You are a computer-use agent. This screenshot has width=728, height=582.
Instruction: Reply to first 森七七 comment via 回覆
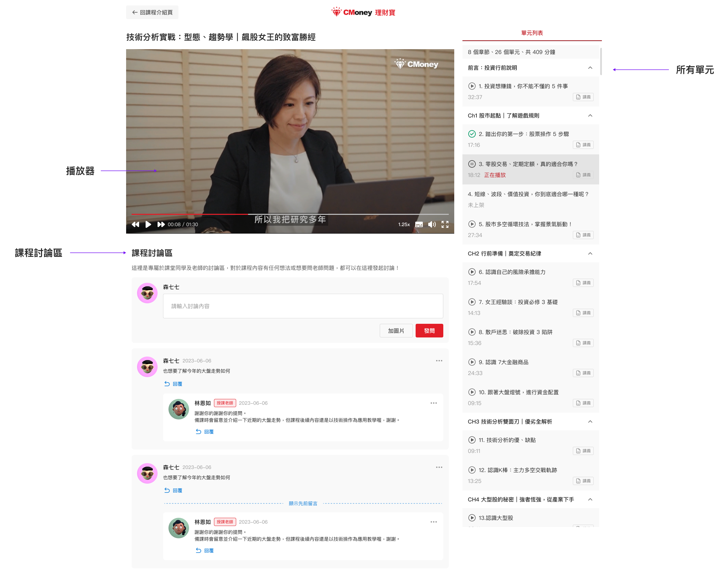[173, 384]
